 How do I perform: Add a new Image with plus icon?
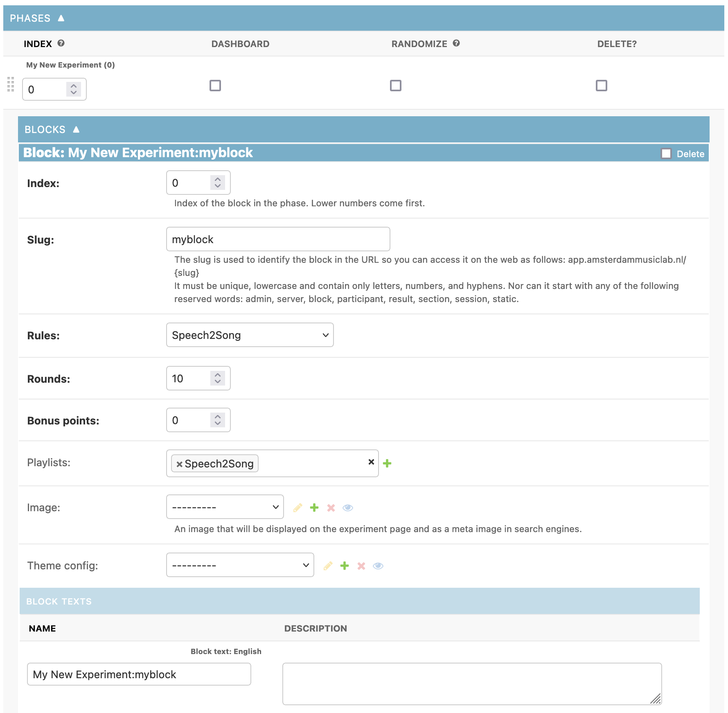[x=314, y=508]
